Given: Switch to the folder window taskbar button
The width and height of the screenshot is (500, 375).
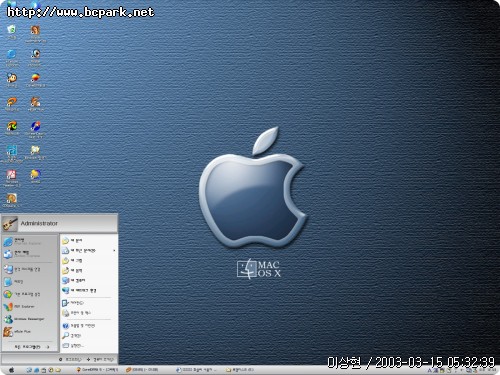Looking at the screenshot, I should pos(240,370).
